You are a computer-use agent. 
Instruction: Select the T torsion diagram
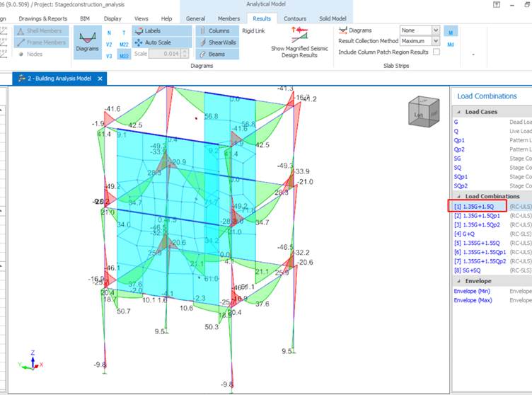point(124,33)
